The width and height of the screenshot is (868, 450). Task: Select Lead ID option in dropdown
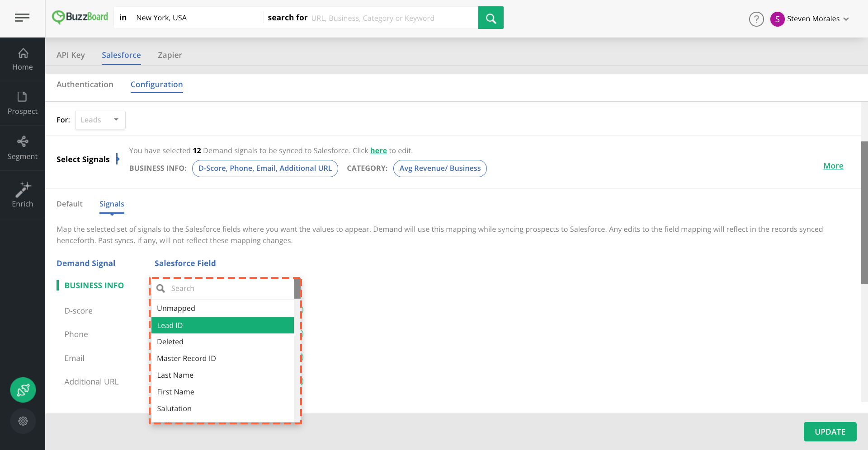click(x=222, y=325)
